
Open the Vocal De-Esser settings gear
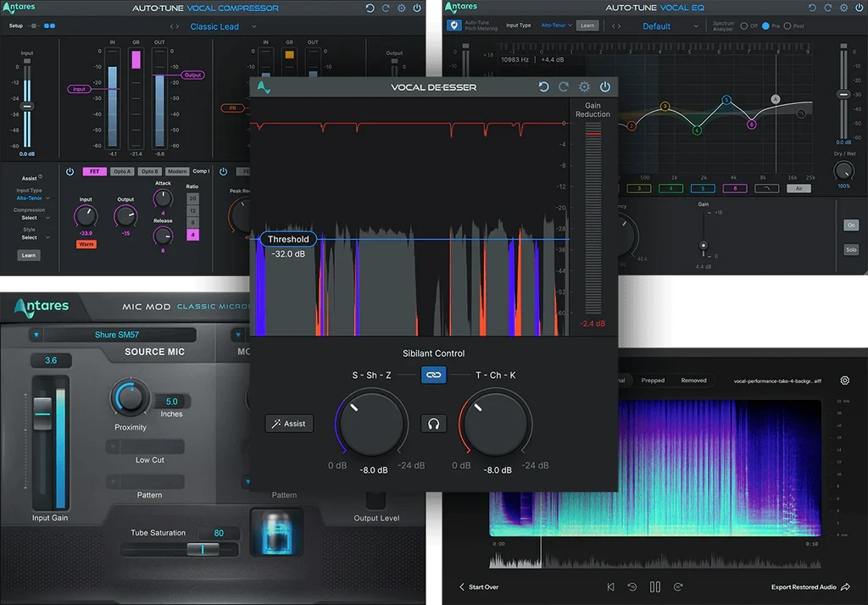point(584,86)
